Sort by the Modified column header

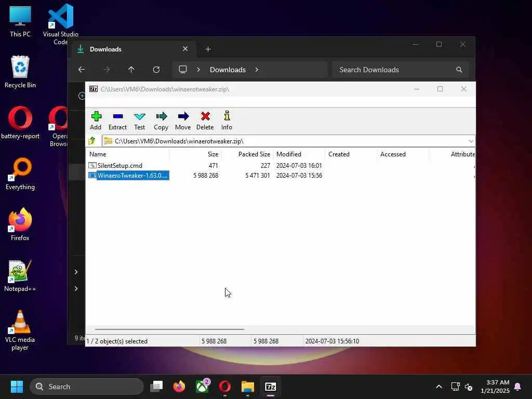(299, 154)
